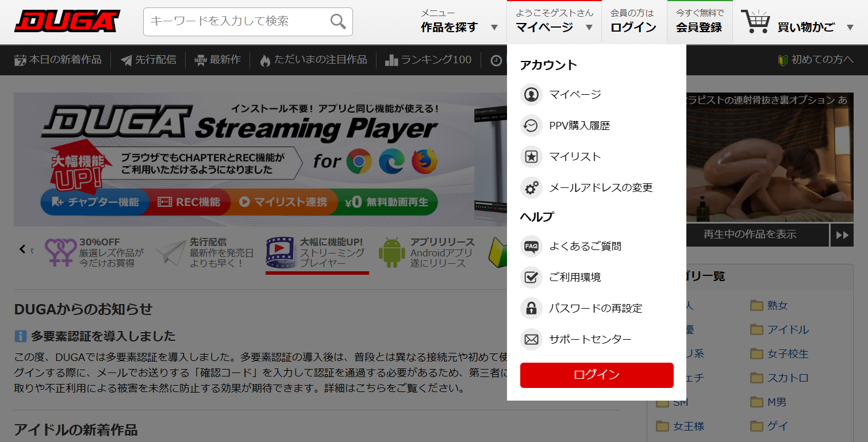Click the FAQ bubble icon
Screen dimensions: 868x442
pos(531,246)
